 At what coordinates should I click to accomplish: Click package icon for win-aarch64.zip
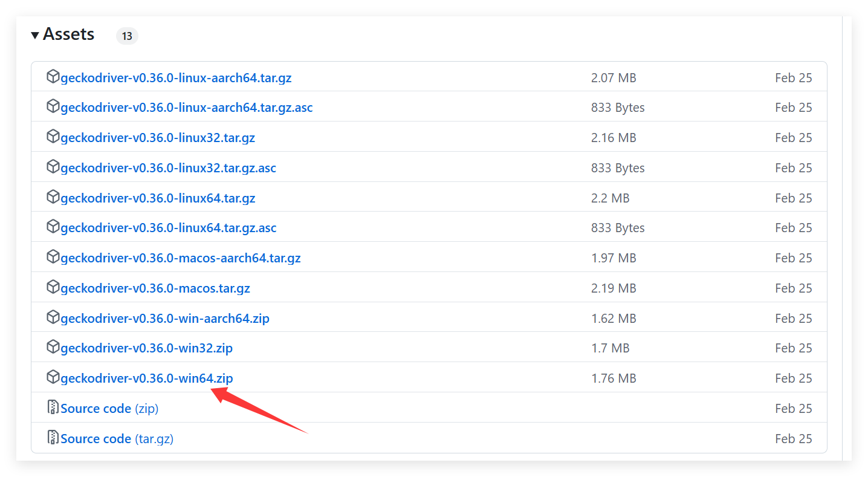pyautogui.click(x=53, y=317)
